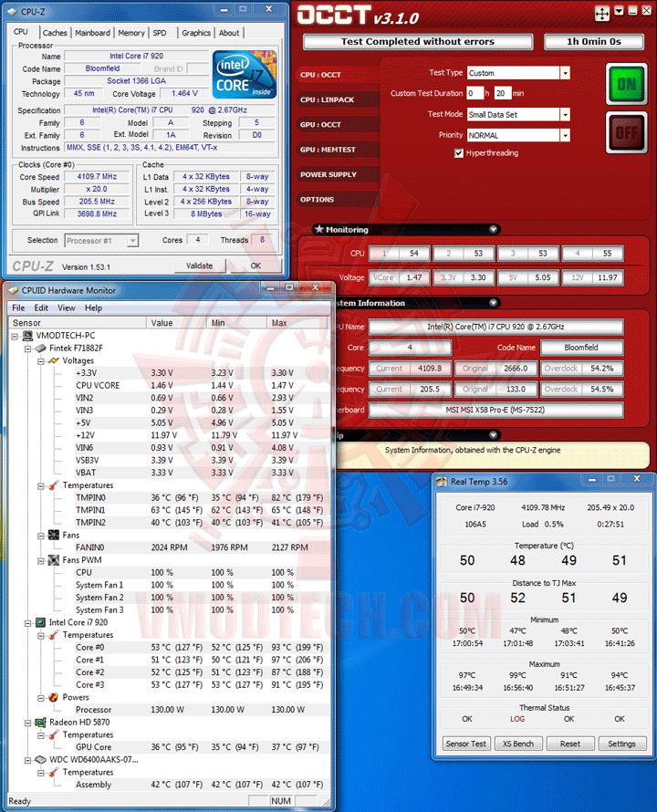657x812 pixels.
Task: Click the VMODTECH-PC computer icon
Action: [27, 336]
